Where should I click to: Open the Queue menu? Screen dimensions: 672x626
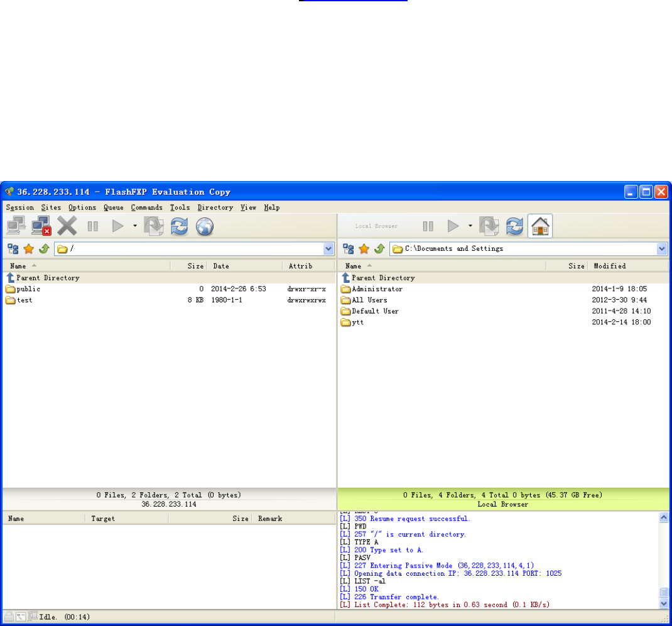pos(114,207)
